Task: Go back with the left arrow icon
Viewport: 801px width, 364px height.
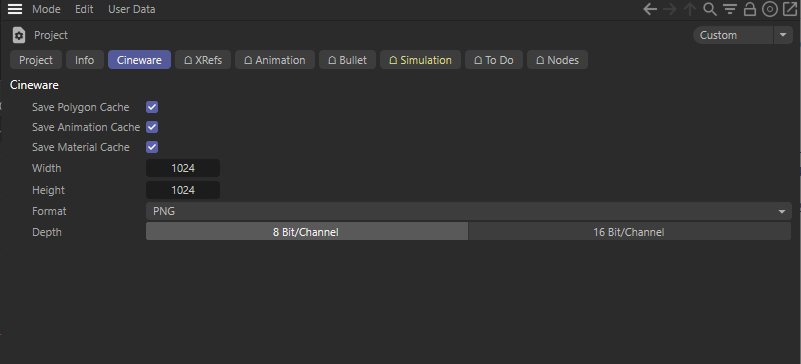Action: pyautogui.click(x=650, y=9)
